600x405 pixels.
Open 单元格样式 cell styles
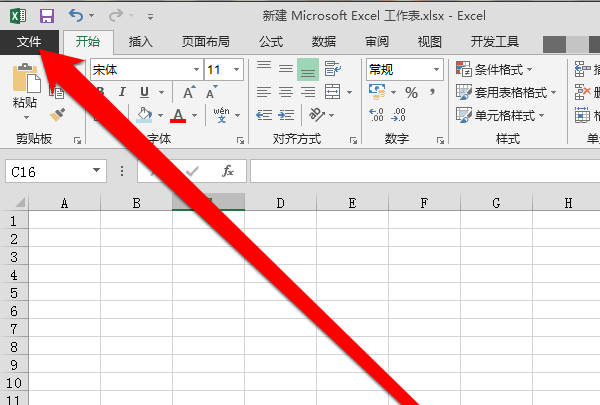tap(500, 115)
